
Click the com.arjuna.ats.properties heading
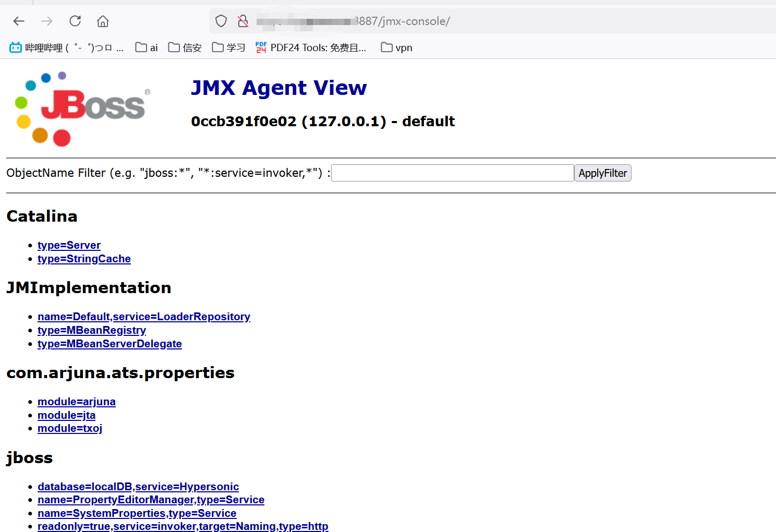120,373
